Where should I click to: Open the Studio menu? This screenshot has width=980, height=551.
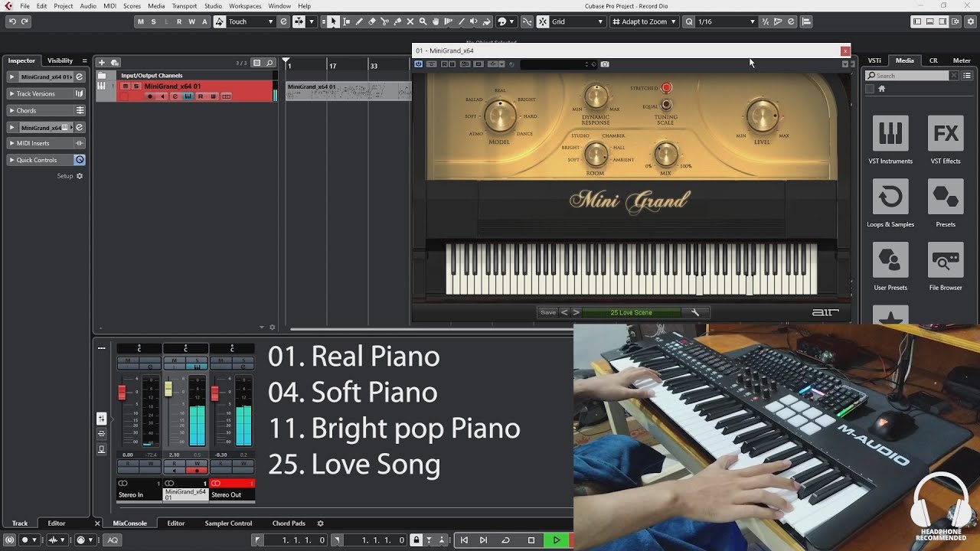pyautogui.click(x=213, y=6)
